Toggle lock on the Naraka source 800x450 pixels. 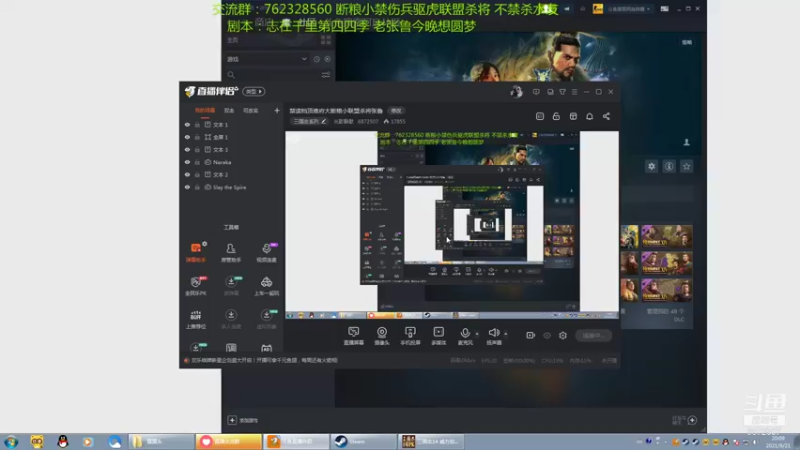coord(197,162)
